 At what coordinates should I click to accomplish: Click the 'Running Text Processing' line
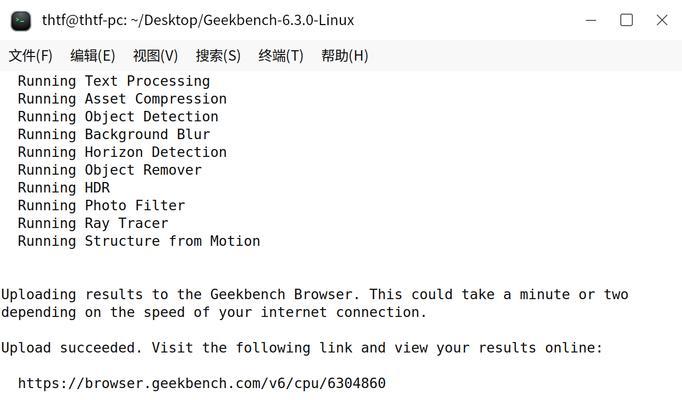click(114, 81)
